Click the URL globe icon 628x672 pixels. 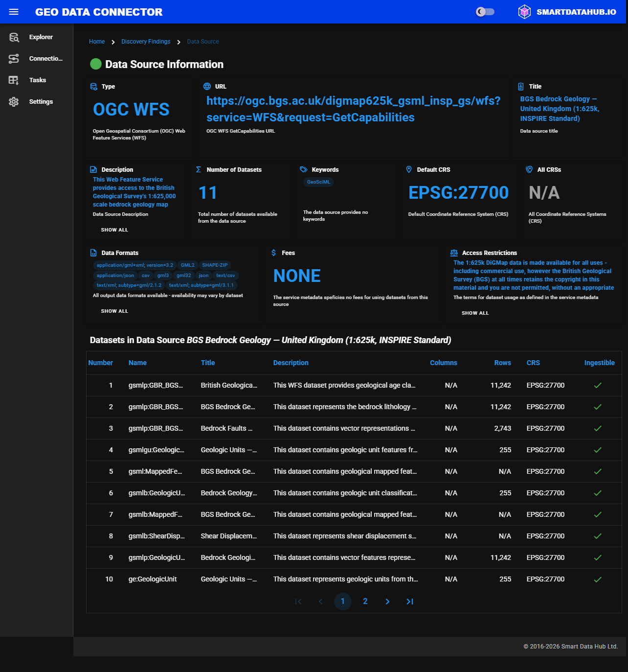click(x=207, y=87)
